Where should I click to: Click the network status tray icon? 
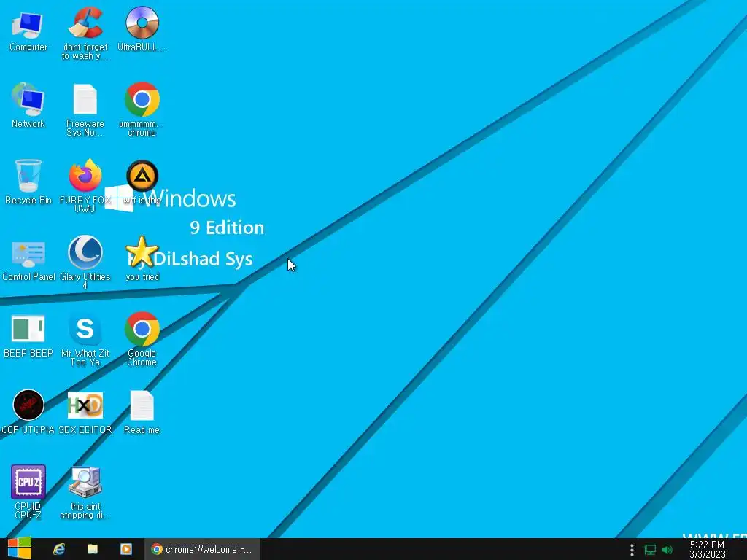pos(650,550)
